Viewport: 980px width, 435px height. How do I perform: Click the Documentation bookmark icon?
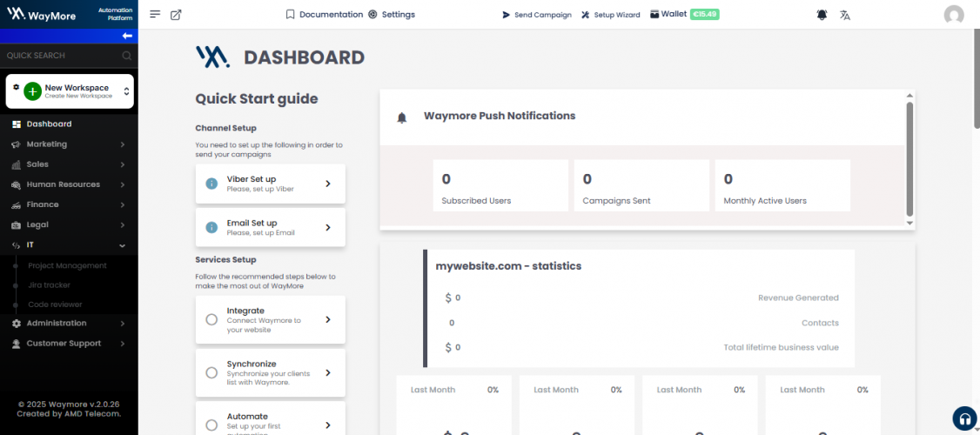click(290, 15)
